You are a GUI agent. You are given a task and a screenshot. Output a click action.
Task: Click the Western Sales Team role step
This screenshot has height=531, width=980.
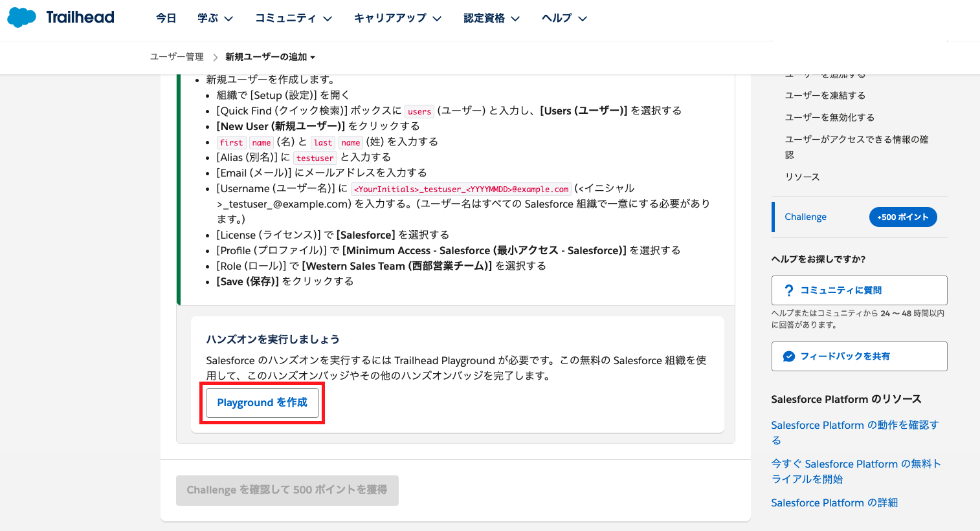coord(381,266)
